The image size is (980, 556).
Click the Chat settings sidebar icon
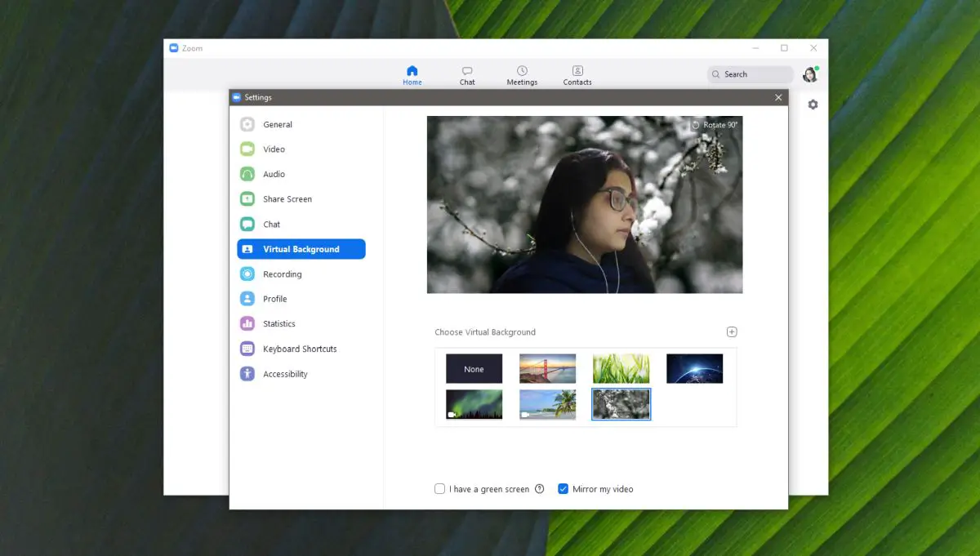247,224
